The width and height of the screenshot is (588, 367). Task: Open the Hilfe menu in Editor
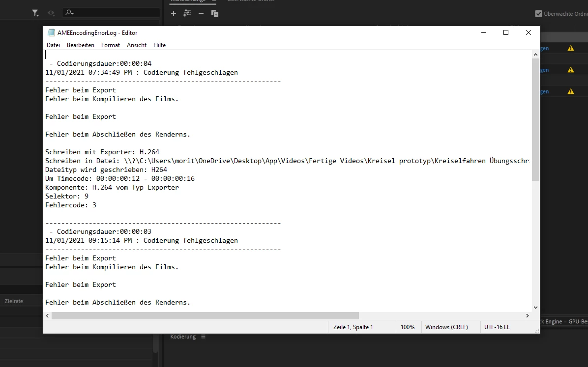159,45
